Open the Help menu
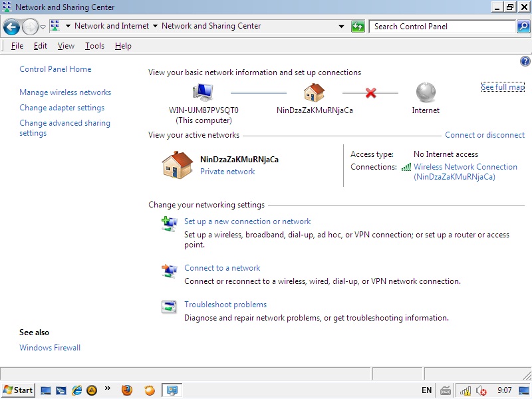 123,46
